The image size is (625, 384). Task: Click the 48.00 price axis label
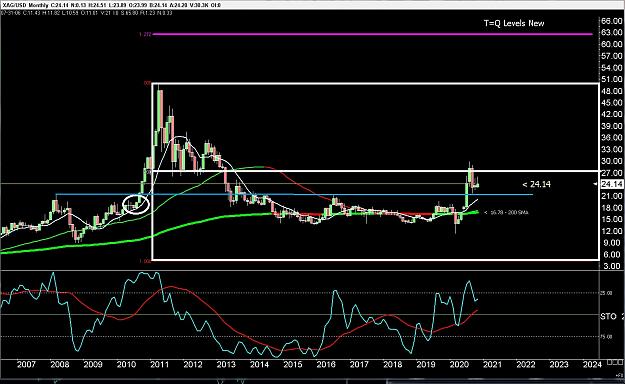pyautogui.click(x=612, y=91)
